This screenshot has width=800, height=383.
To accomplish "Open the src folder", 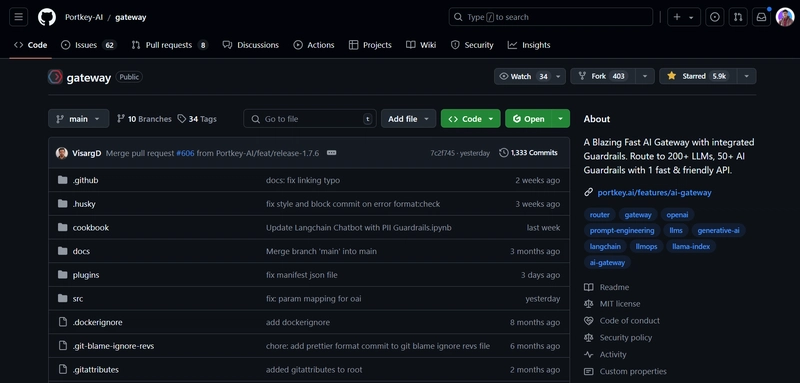I will click(78, 299).
